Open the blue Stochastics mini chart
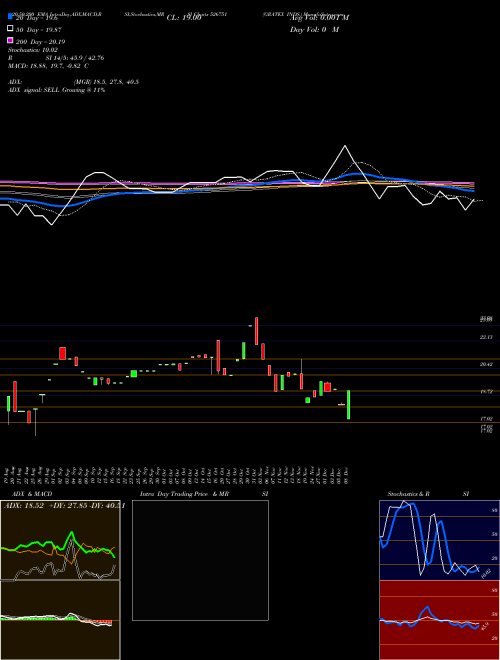The width and height of the screenshot is (500, 660). tap(439, 540)
